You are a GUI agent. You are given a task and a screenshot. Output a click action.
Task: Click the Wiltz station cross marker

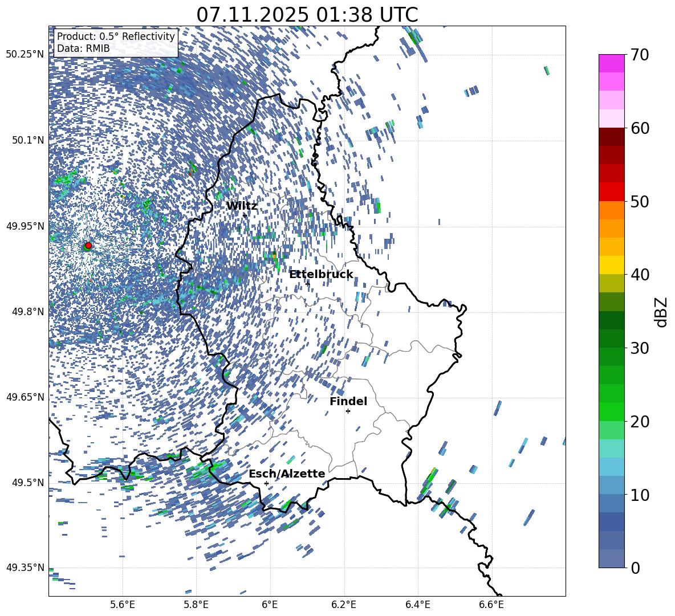pyautogui.click(x=245, y=215)
